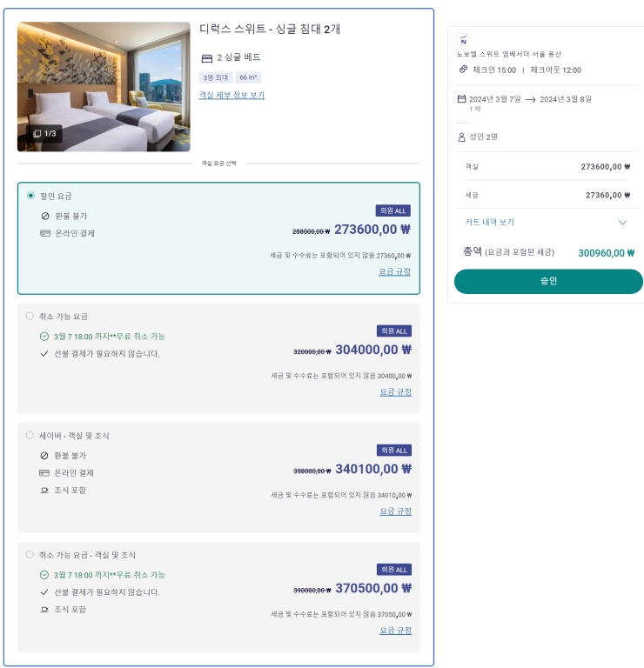Choose the 세이버 - 객실 및 조식 rate
644x668 pixels.
point(30,435)
